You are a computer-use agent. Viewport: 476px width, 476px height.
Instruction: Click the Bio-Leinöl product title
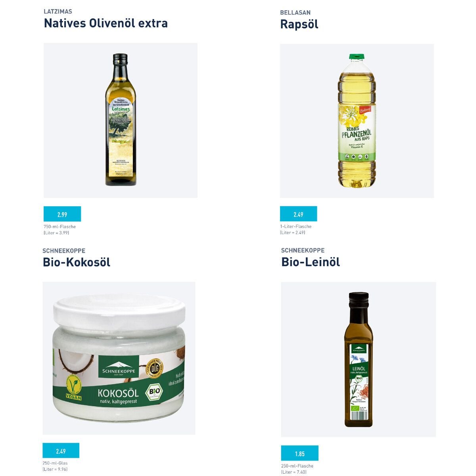pos(311,262)
